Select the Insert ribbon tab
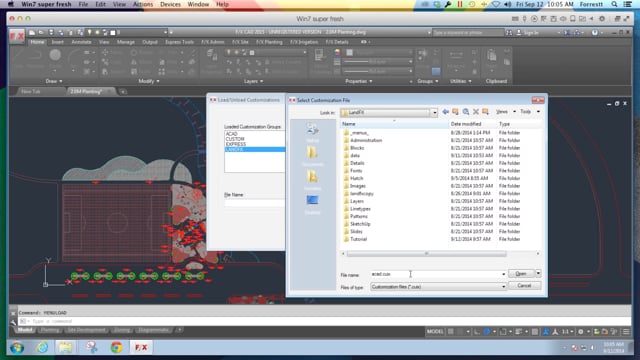 tap(58, 42)
